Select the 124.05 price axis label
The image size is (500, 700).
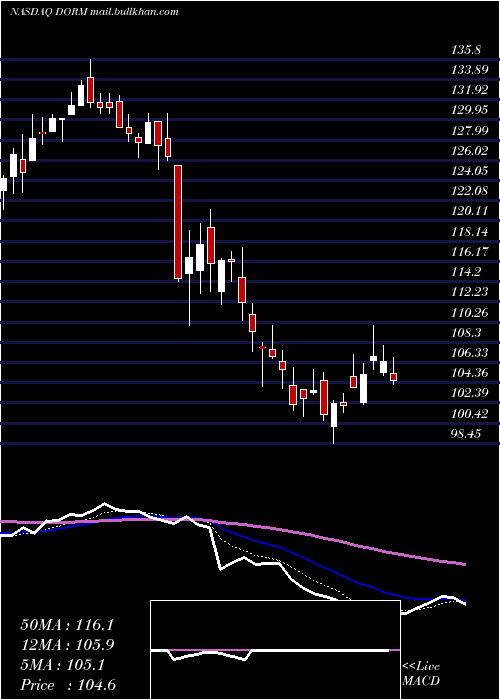[470, 171]
